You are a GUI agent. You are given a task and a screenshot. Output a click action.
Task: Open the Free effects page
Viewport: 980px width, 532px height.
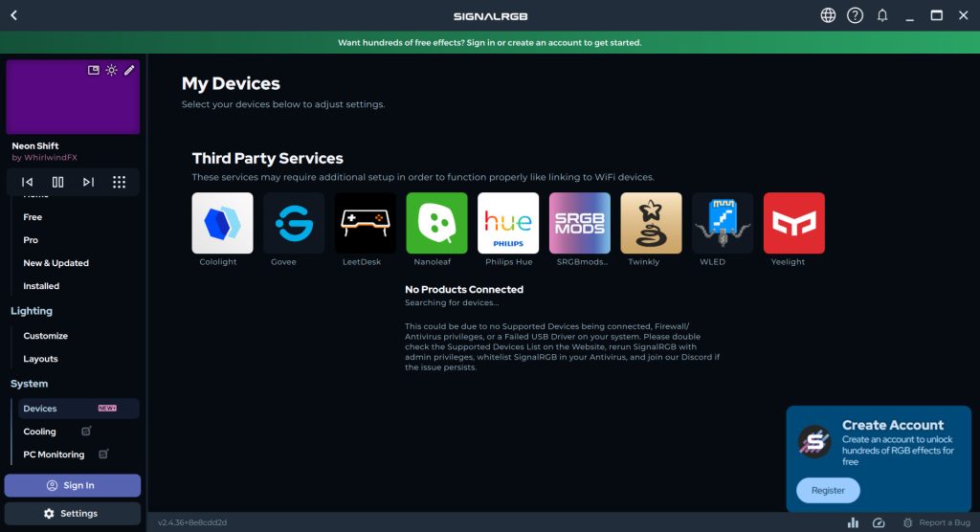coord(33,217)
